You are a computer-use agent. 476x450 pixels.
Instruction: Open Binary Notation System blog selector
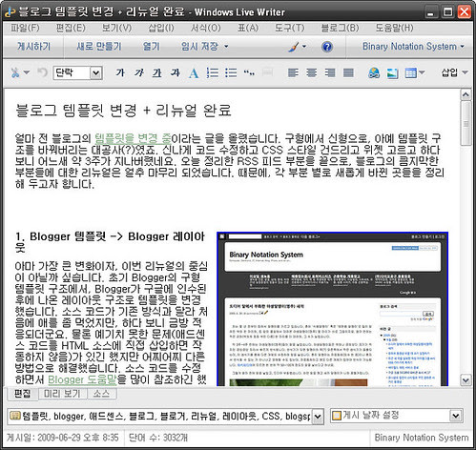pyautogui.click(x=413, y=47)
